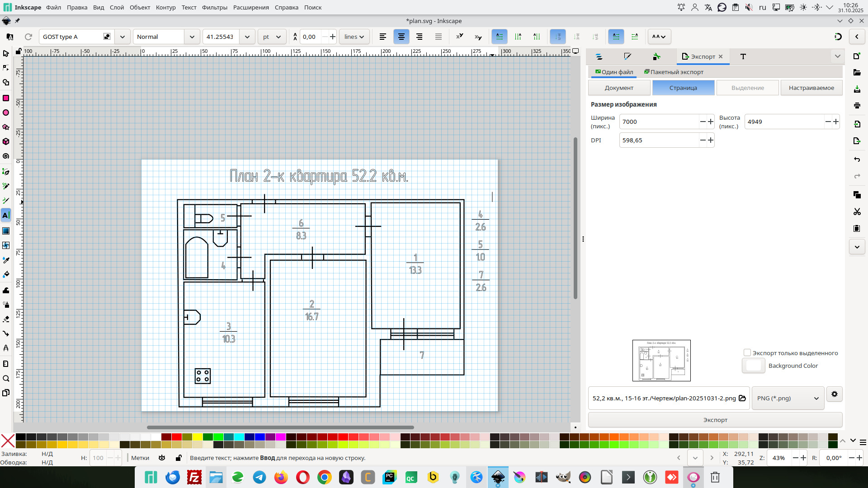Select the Gradient tool
This screenshot has height=488, width=868.
tap(6, 231)
